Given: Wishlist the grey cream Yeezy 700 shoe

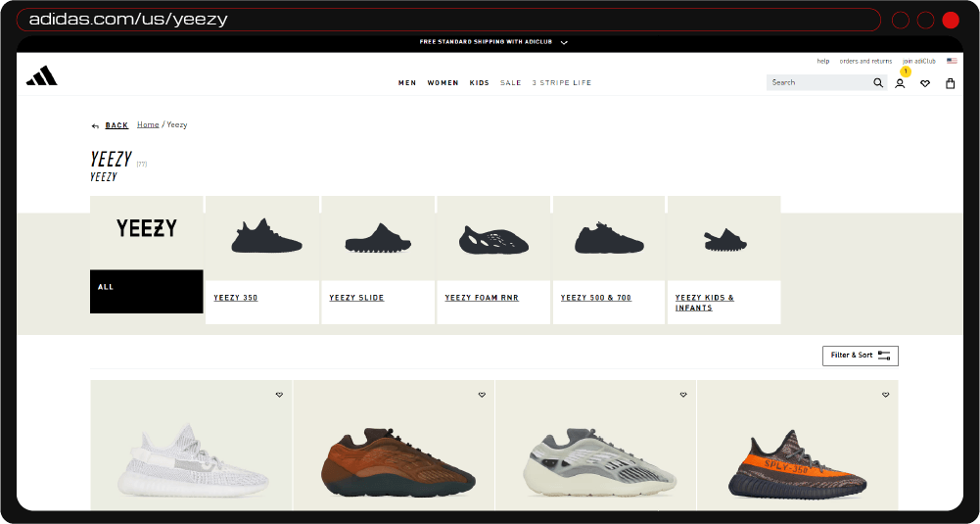Looking at the screenshot, I should 683,395.
